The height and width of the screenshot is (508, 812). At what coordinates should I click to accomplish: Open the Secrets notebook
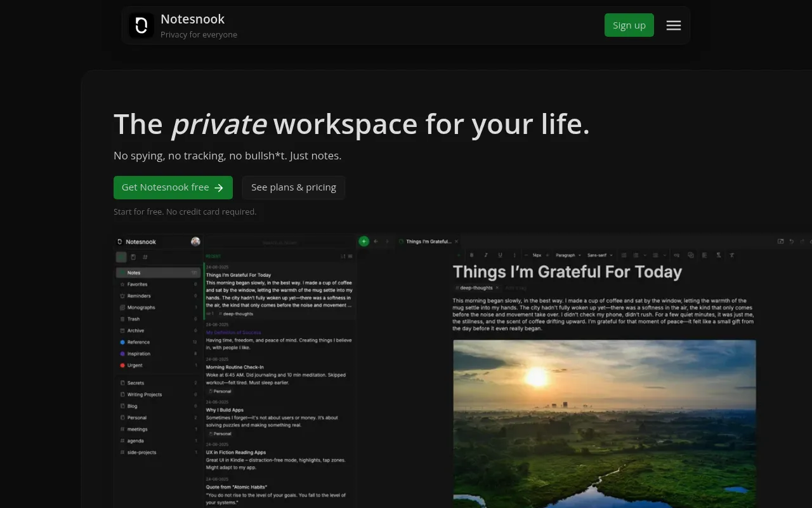point(159,383)
